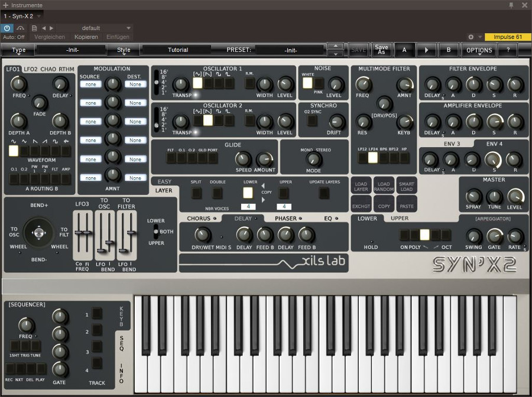Switch to the EASY tab
532x397 pixels.
[x=164, y=182]
